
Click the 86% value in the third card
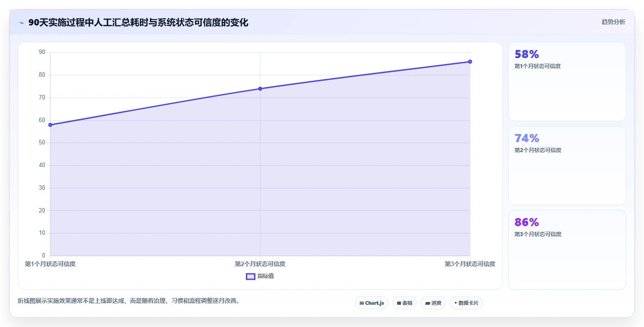(x=527, y=222)
